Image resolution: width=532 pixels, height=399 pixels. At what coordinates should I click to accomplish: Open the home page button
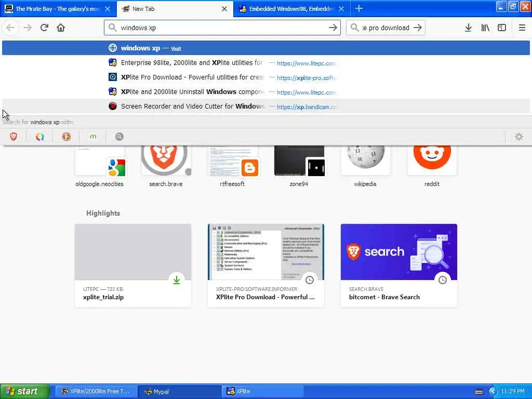[x=61, y=28]
